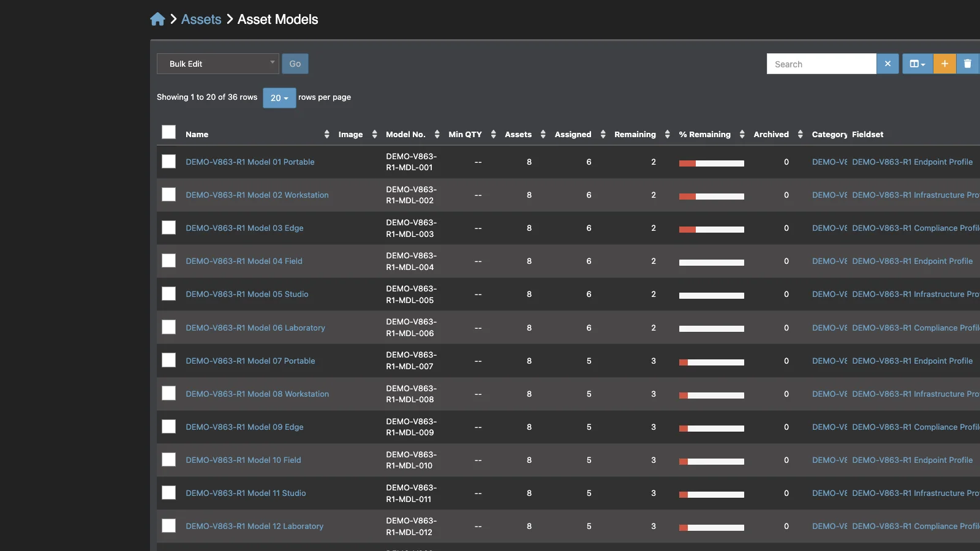The height and width of the screenshot is (551, 980).
Task: Click % Remaining bar for Model 07 Portable
Action: click(x=712, y=362)
